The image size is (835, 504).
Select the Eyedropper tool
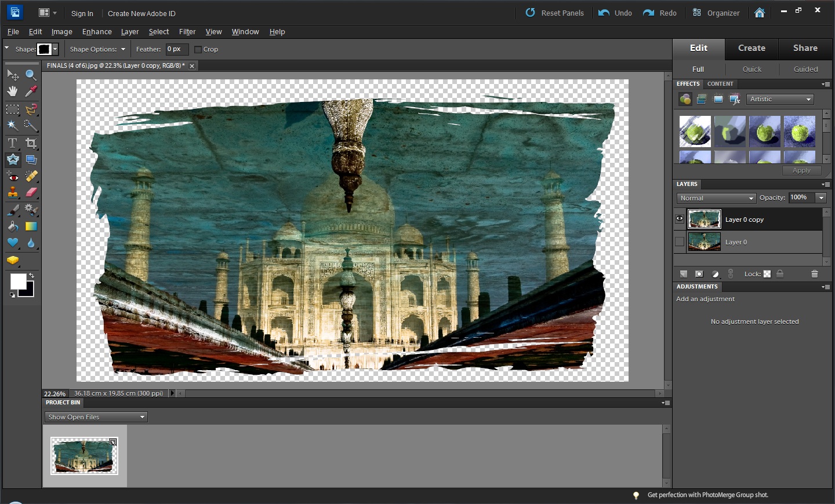click(31, 92)
